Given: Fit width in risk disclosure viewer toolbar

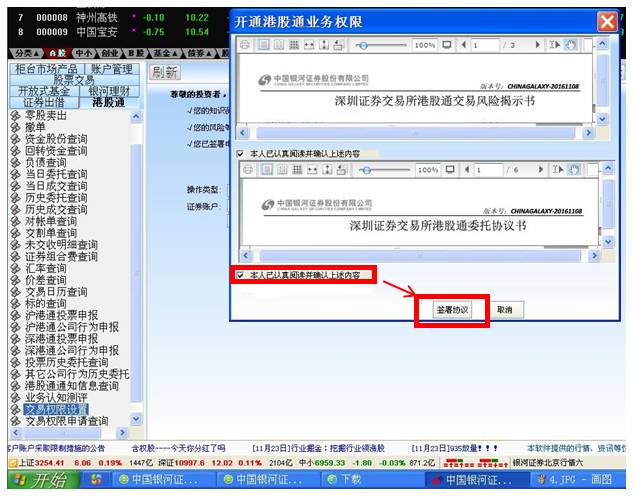Looking at the screenshot, I should tap(309, 45).
